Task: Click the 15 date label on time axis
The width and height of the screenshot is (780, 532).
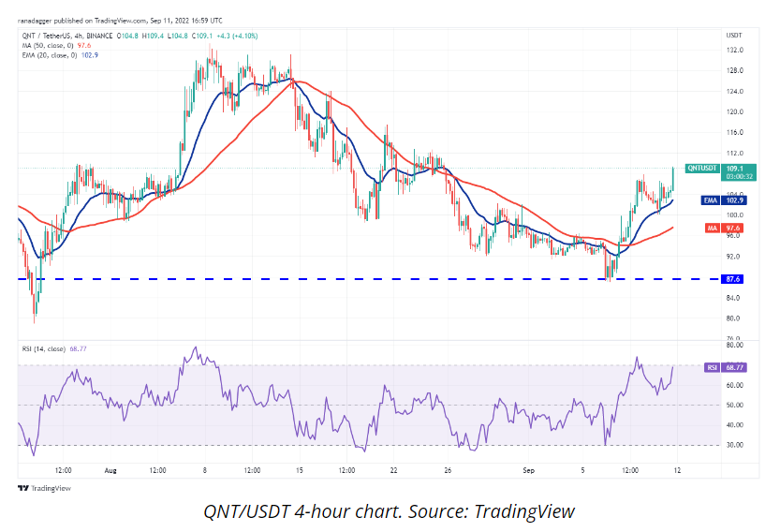Action: click(x=299, y=470)
